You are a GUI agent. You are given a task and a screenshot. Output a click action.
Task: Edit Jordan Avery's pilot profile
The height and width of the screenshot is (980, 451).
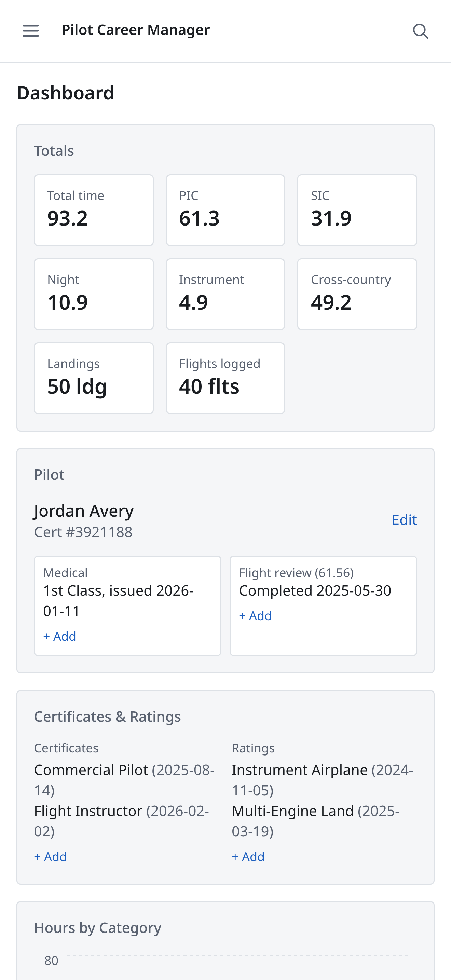click(404, 520)
